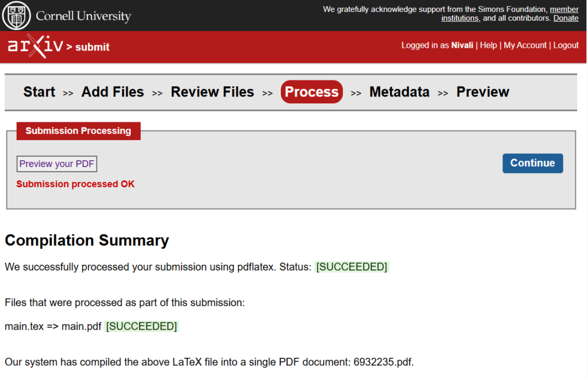Navigate to the Metadata step

coord(399,92)
